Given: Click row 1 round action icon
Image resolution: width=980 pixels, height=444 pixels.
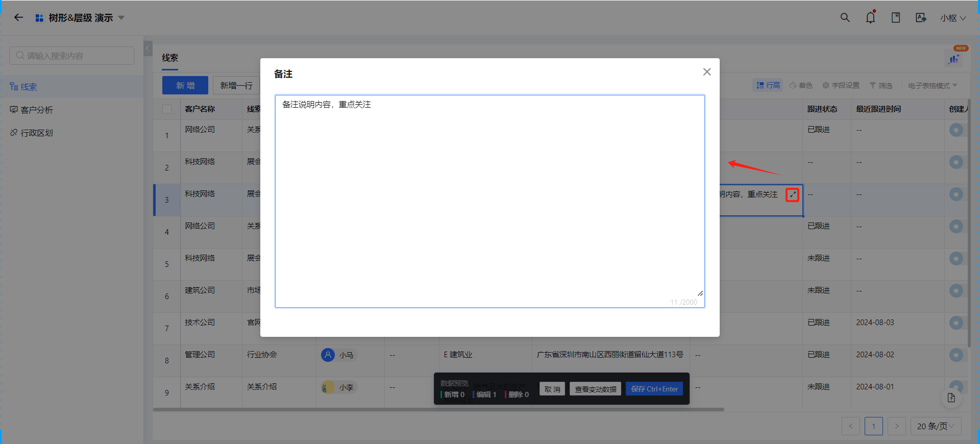Looking at the screenshot, I should 956,130.
